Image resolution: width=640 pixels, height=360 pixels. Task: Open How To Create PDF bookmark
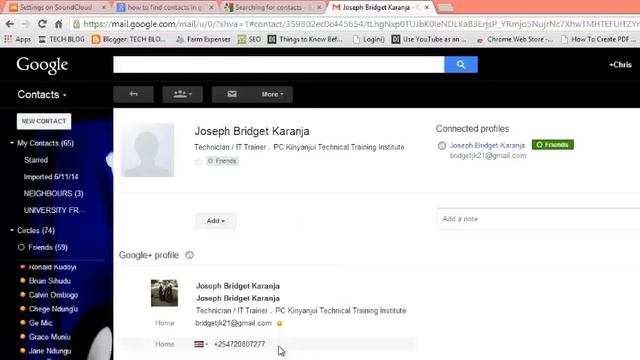(599, 39)
